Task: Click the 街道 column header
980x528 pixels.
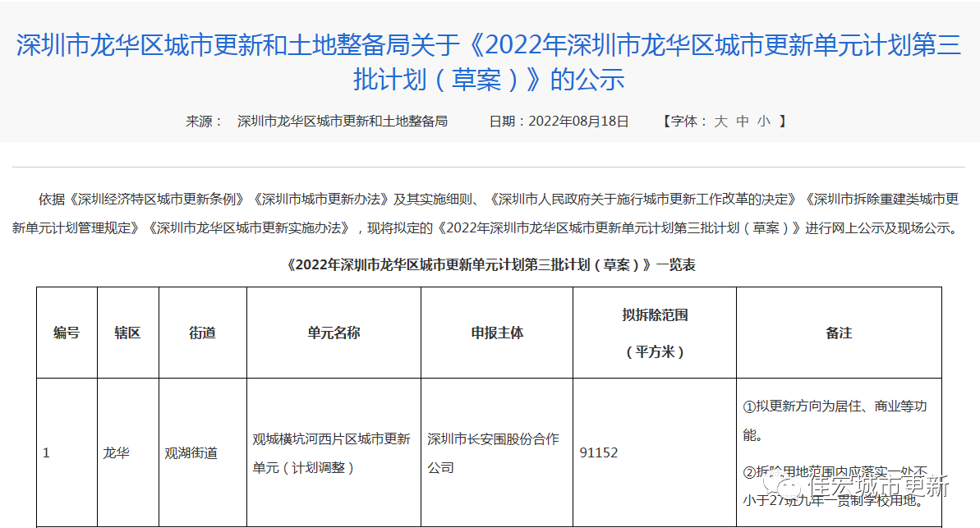Action: pos(202,333)
